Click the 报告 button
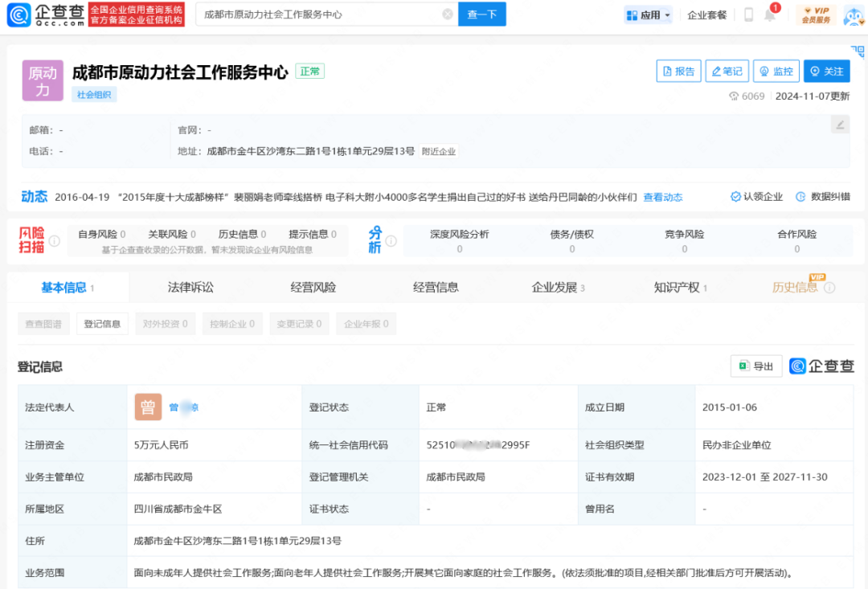The width and height of the screenshot is (868, 589). pyautogui.click(x=678, y=71)
